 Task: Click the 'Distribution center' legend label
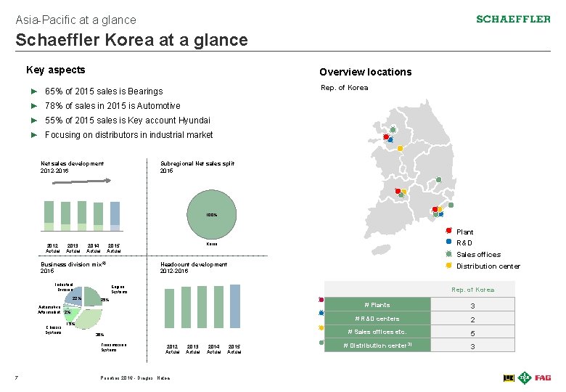pos(488,266)
